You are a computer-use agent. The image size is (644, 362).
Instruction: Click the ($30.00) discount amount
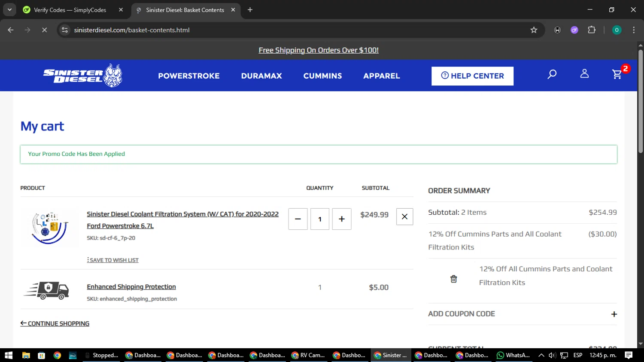[x=602, y=234]
